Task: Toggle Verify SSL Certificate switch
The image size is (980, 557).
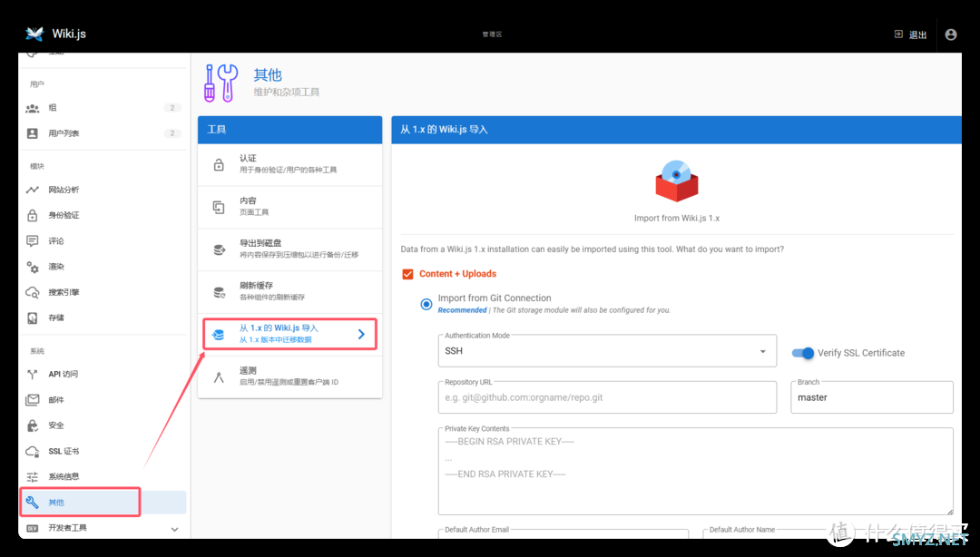Action: tap(803, 353)
